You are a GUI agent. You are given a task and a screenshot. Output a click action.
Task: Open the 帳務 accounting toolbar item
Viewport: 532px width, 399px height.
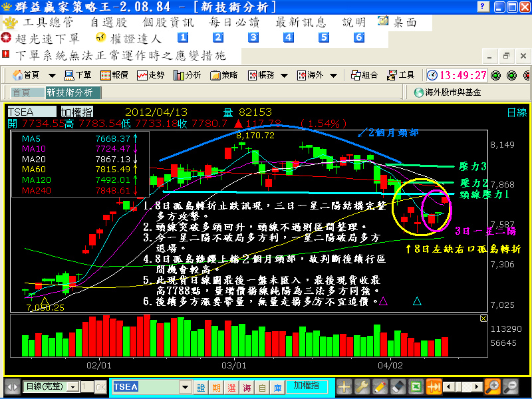[261, 75]
